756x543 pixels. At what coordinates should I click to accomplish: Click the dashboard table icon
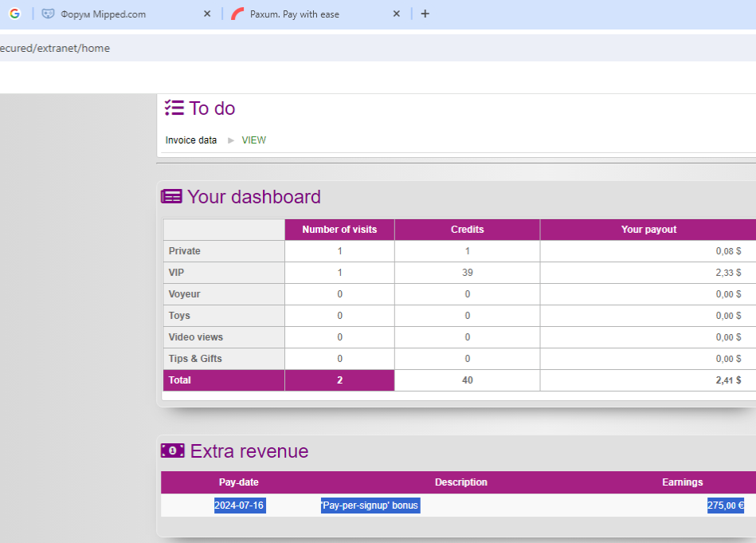click(171, 197)
